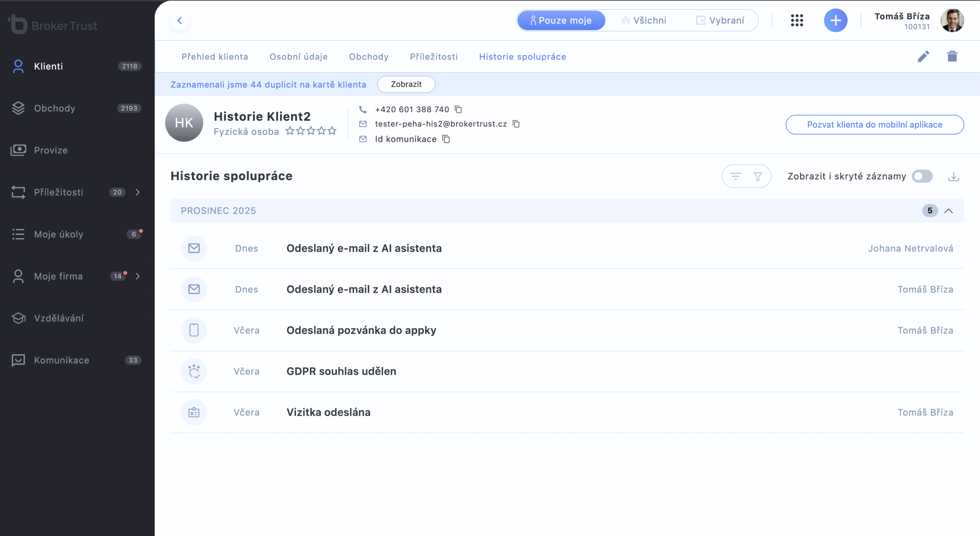Click the download history export icon
The height and width of the screenshot is (536, 980).
(x=954, y=176)
